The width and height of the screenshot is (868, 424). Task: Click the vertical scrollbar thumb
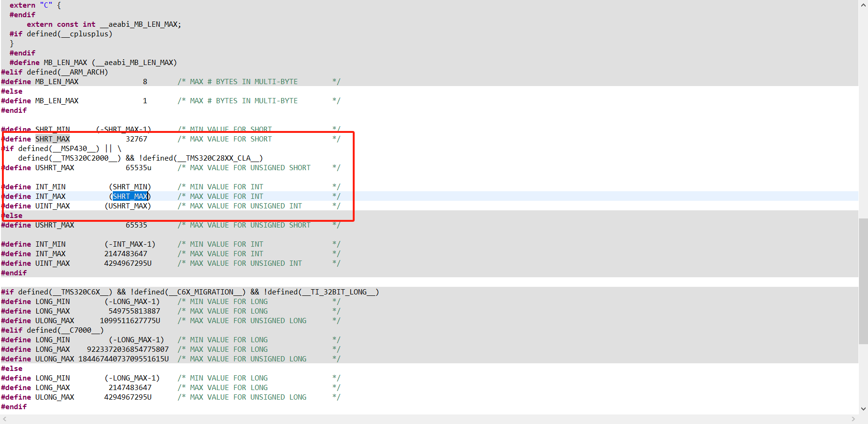coord(863,281)
